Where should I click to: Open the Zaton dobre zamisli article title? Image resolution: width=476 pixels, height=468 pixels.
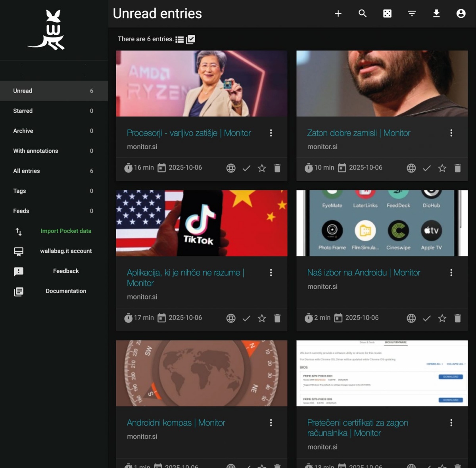359,133
